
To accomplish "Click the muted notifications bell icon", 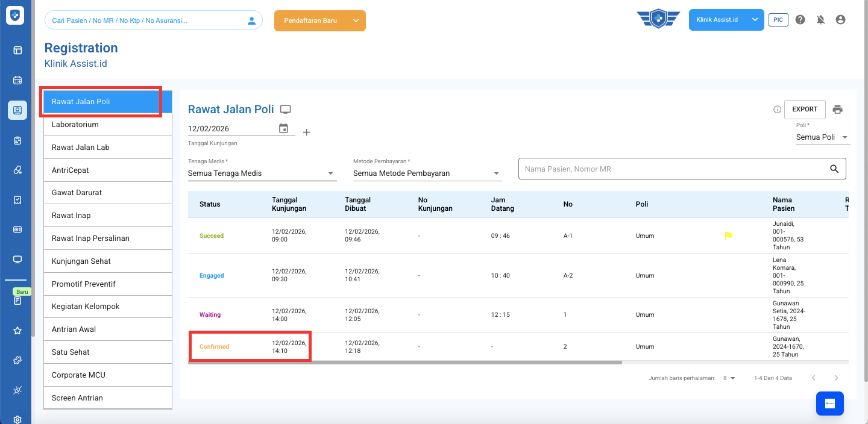I will coord(820,20).
